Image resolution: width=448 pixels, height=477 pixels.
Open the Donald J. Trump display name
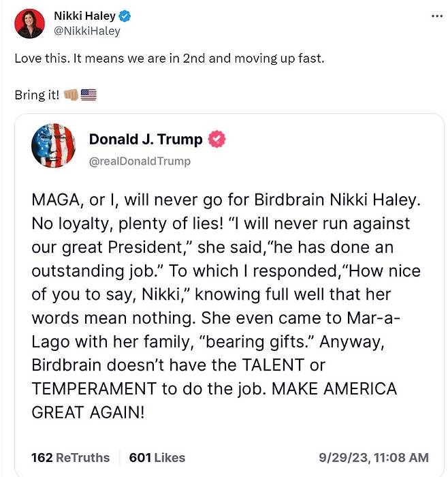pyautogui.click(x=146, y=140)
